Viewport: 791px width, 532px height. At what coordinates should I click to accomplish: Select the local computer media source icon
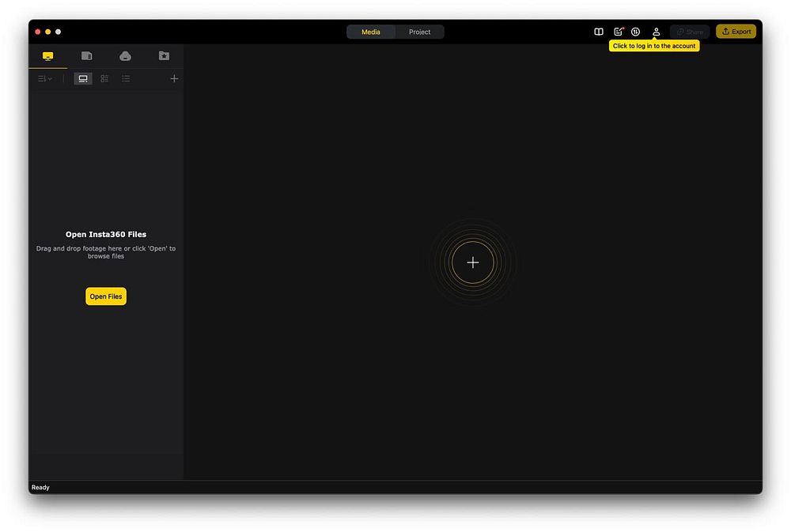point(48,56)
